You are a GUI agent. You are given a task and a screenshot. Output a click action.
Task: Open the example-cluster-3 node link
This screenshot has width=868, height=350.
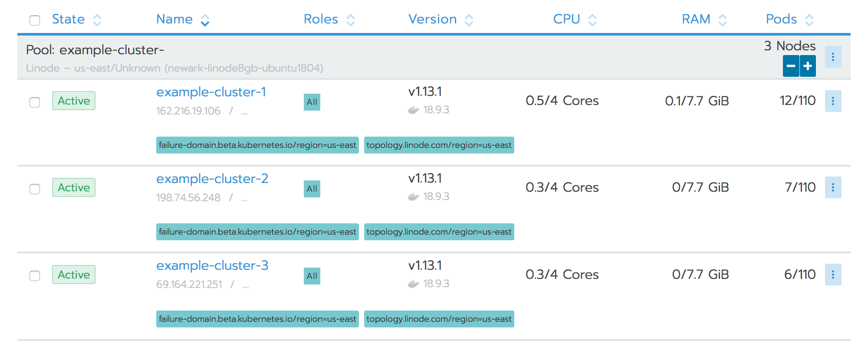[212, 265]
